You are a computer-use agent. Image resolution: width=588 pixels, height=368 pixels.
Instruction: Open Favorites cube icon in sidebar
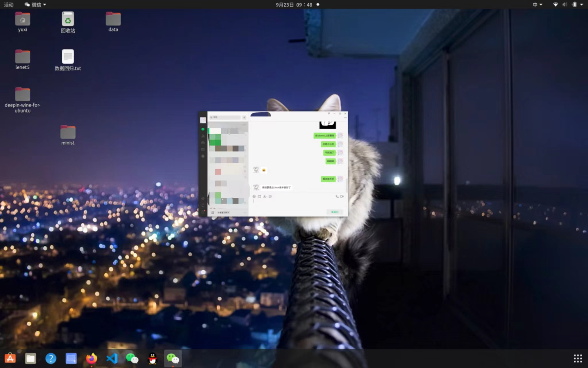[203, 143]
